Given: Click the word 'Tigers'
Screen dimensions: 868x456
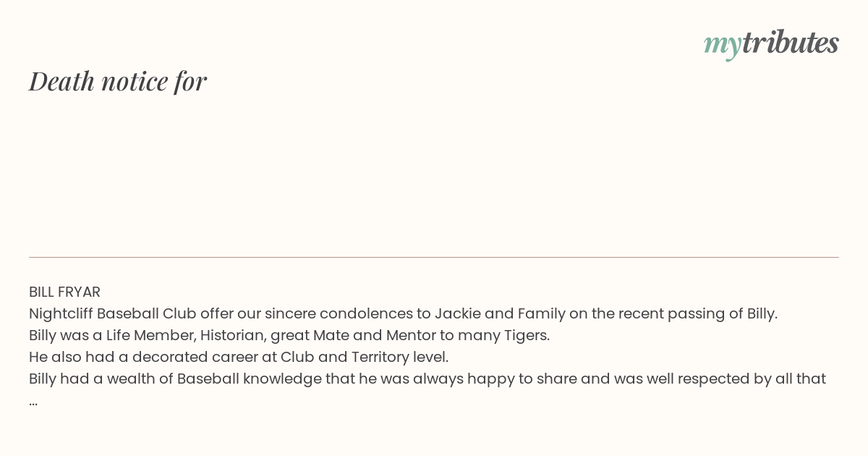Looking at the screenshot, I should (x=526, y=335).
